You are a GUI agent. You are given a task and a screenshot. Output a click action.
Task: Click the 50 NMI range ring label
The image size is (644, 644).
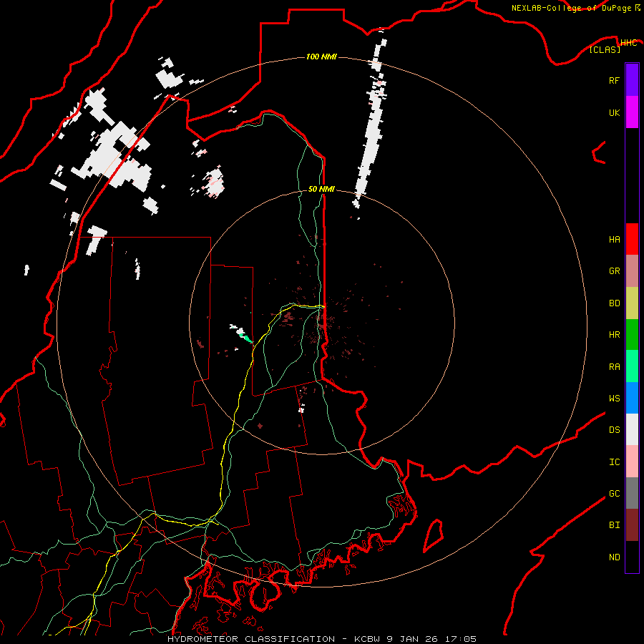click(321, 189)
